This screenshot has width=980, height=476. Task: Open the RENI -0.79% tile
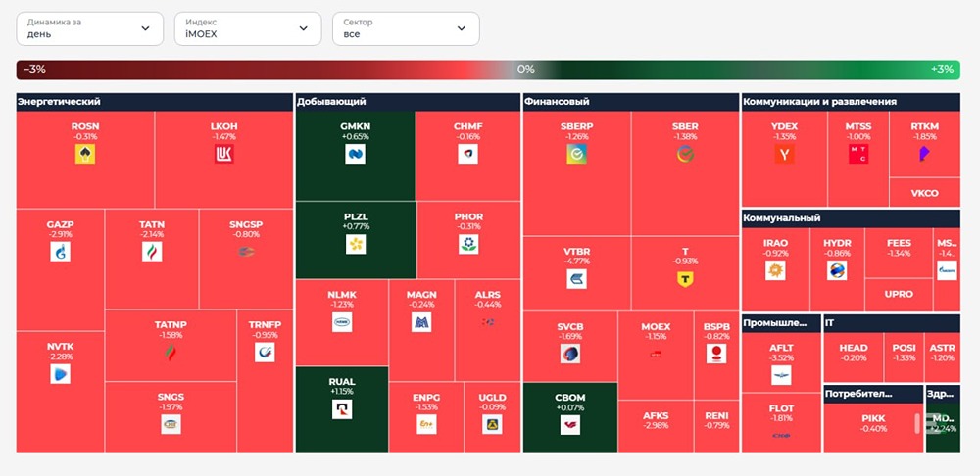pyautogui.click(x=717, y=427)
